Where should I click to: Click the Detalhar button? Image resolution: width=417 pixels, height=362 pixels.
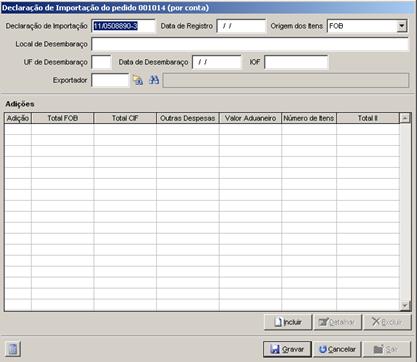click(337, 322)
